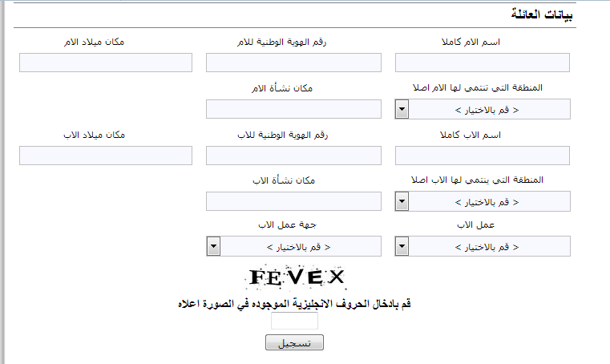
Task: Click the تسجيل register button
Action: [294, 342]
